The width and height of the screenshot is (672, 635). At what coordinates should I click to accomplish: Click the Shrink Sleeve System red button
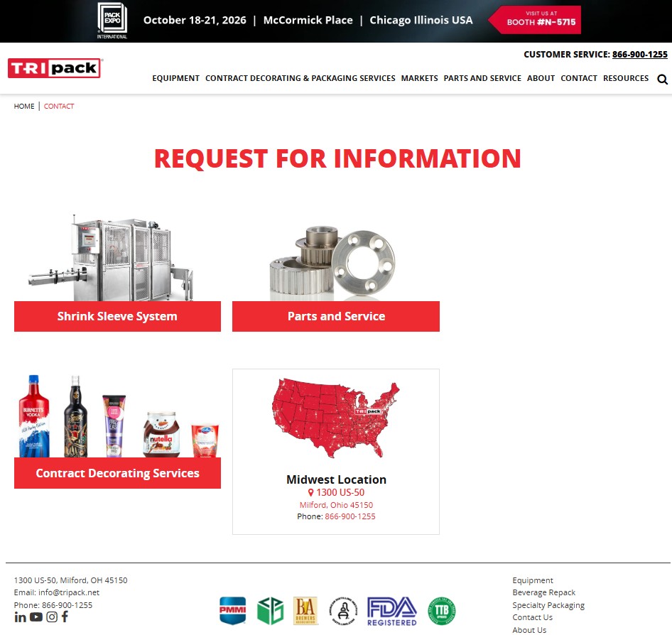117,316
